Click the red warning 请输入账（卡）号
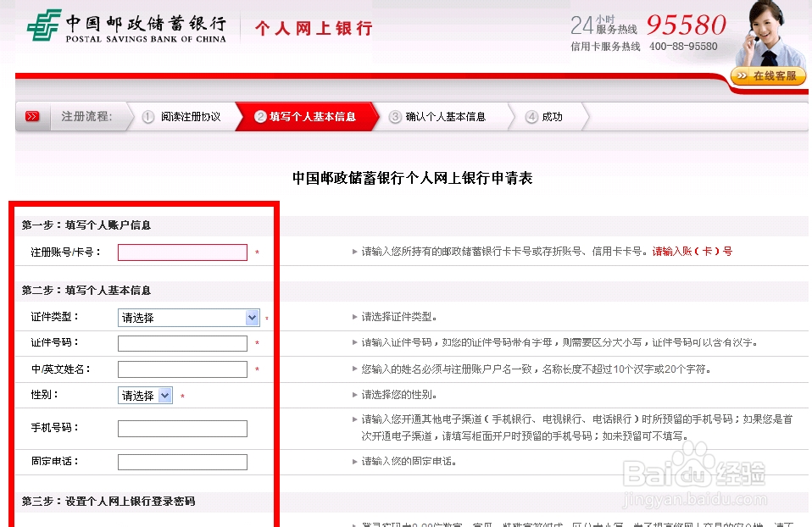 tap(692, 252)
